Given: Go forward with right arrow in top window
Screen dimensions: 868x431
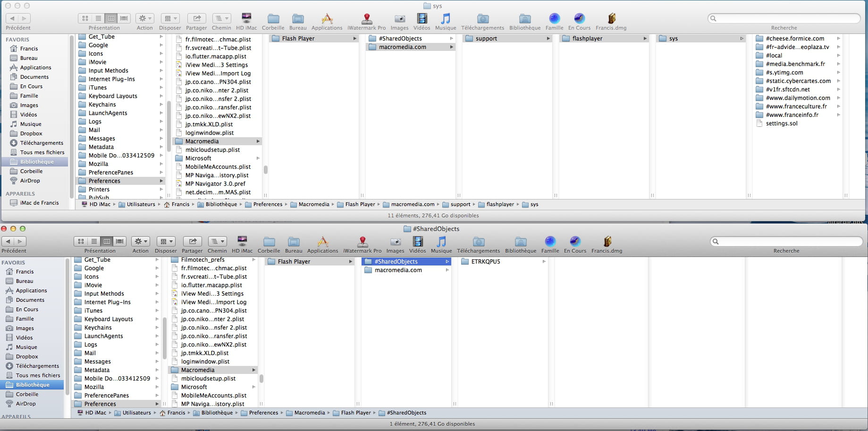Looking at the screenshot, I should (25, 18).
